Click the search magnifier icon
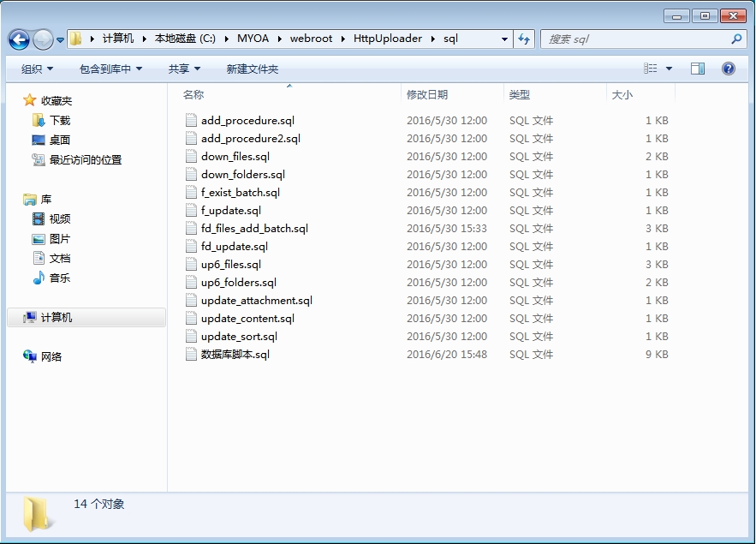 pos(736,39)
